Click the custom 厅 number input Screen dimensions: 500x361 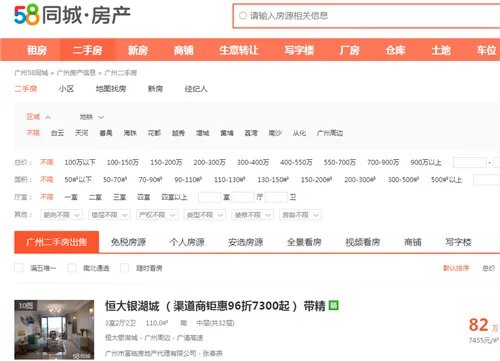point(243,197)
